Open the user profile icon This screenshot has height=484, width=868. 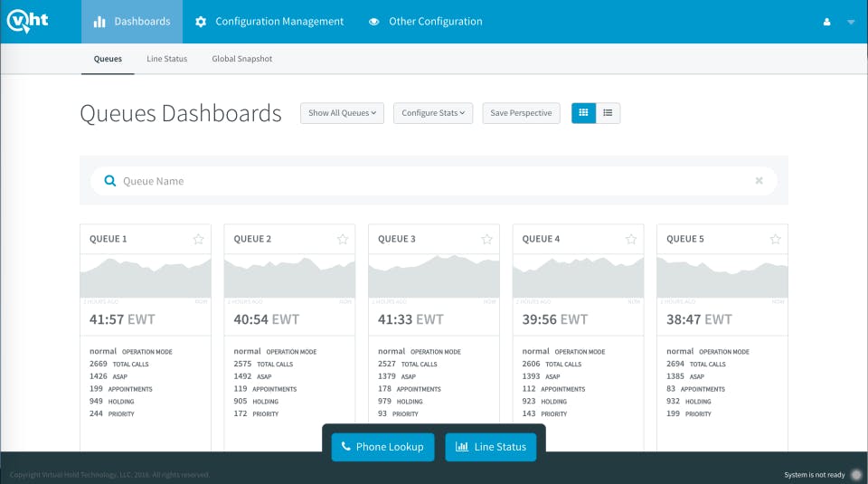click(826, 22)
